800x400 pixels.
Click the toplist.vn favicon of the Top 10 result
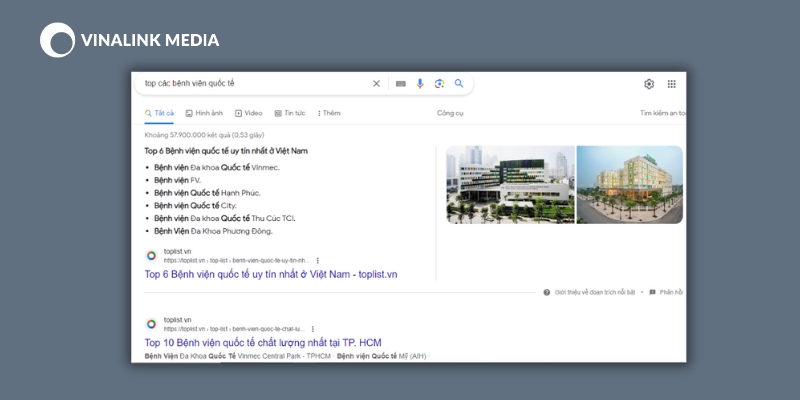151,324
